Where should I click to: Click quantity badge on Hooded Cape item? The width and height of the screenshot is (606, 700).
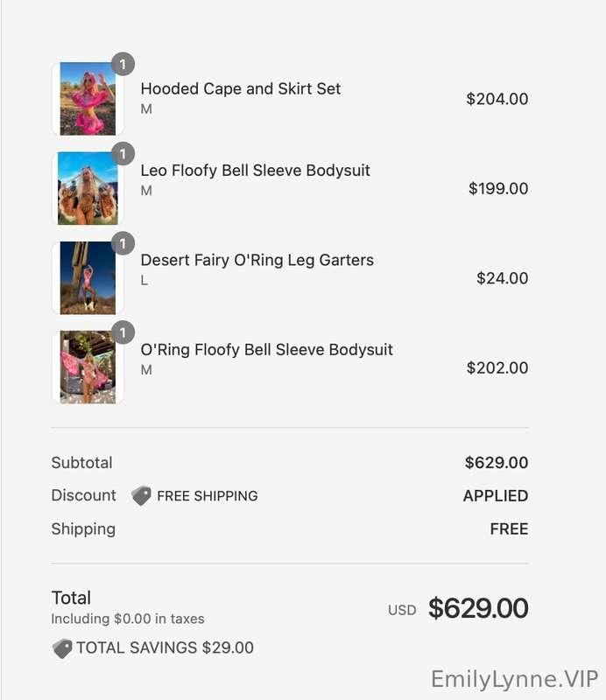(x=123, y=64)
